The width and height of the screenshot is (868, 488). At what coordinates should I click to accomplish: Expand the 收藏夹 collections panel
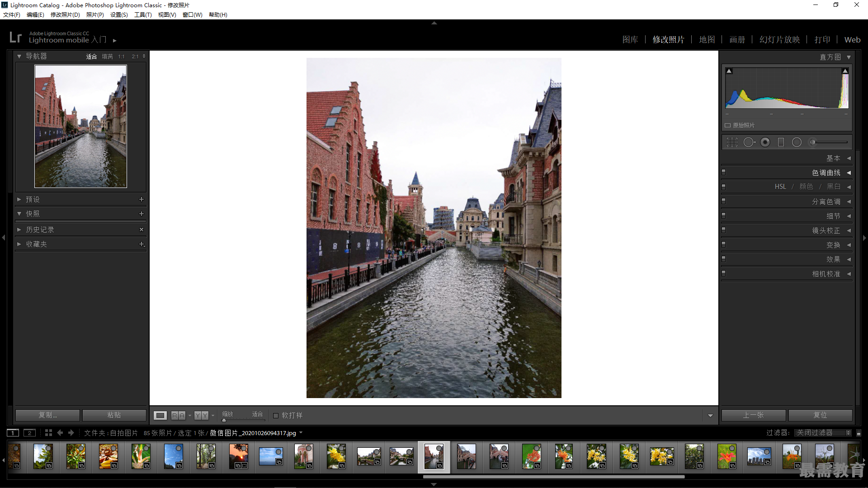[x=19, y=244]
